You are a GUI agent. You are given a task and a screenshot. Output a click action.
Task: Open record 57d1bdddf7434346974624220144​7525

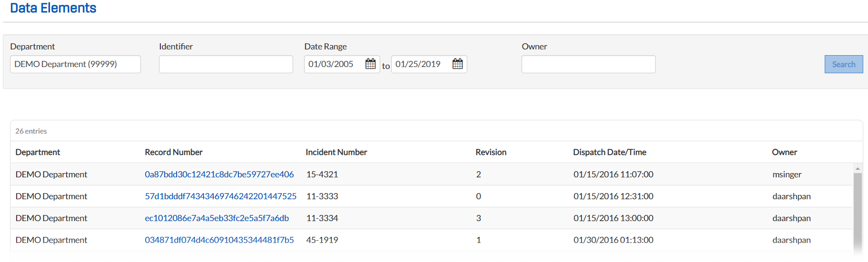221,196
